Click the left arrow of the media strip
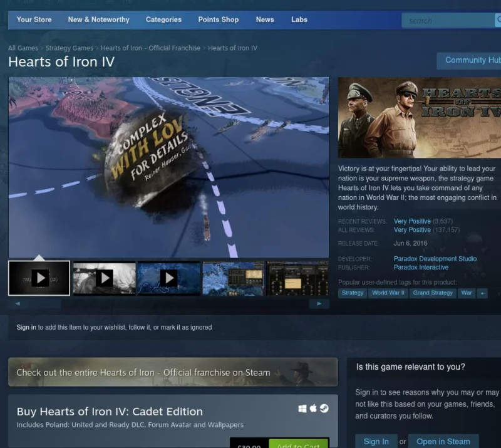This screenshot has height=448, width=501. (18, 303)
